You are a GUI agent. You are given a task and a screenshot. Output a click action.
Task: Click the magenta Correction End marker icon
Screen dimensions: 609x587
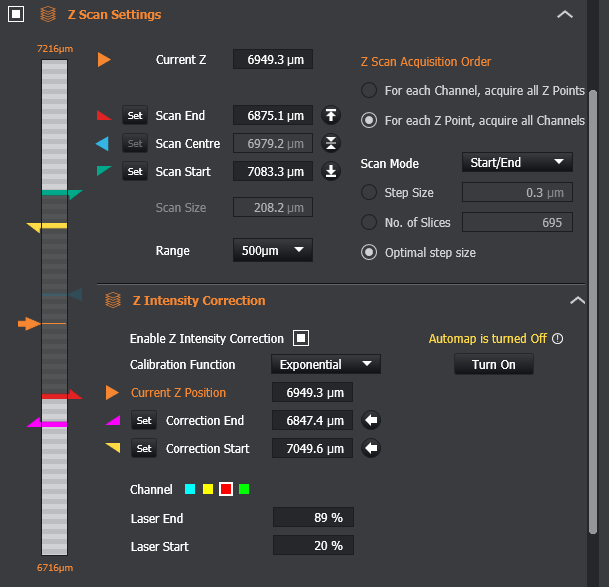click(113, 420)
